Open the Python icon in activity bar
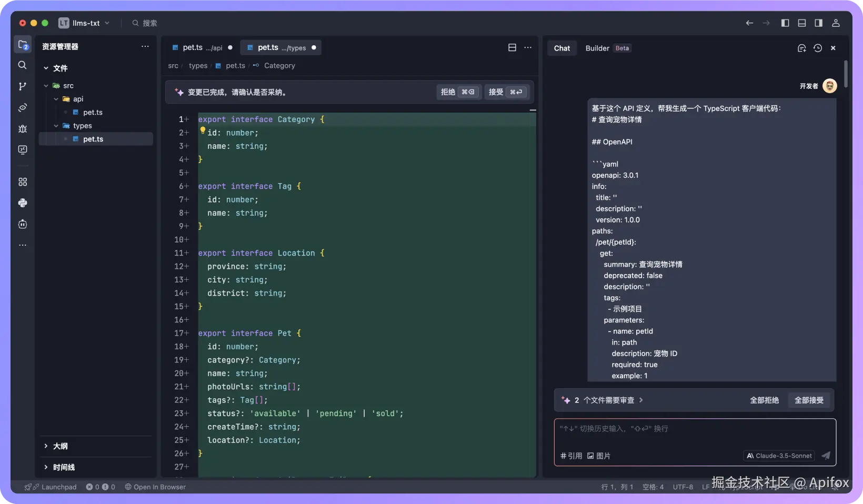Viewport: 863px width, 504px height. (22, 203)
